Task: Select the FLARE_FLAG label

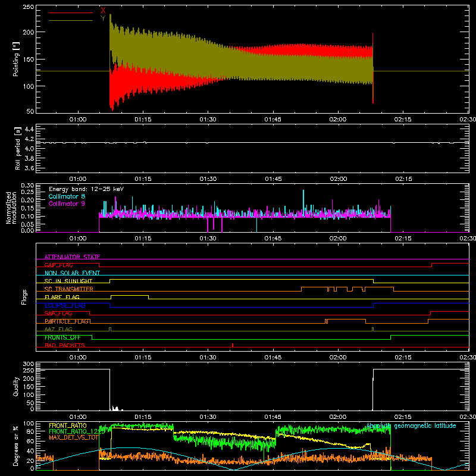Action: point(62,297)
